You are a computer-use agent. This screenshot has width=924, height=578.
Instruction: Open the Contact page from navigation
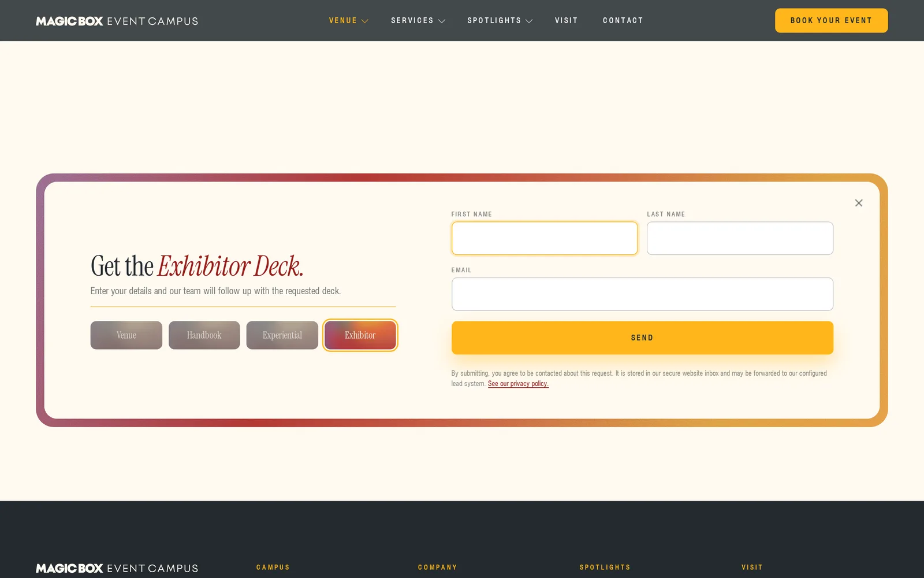coord(623,21)
